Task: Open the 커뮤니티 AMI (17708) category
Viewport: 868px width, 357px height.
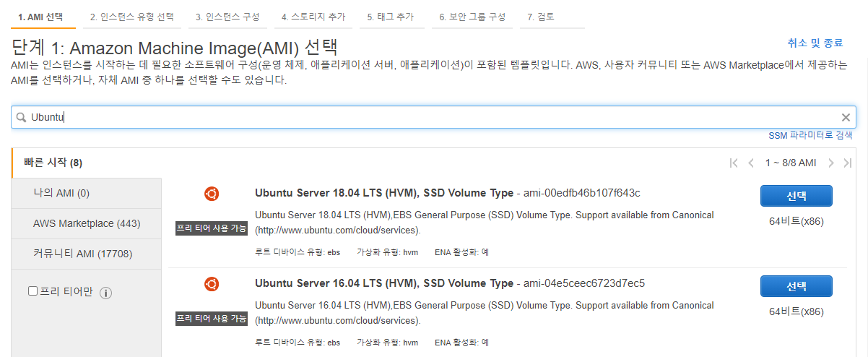Action: click(x=87, y=254)
